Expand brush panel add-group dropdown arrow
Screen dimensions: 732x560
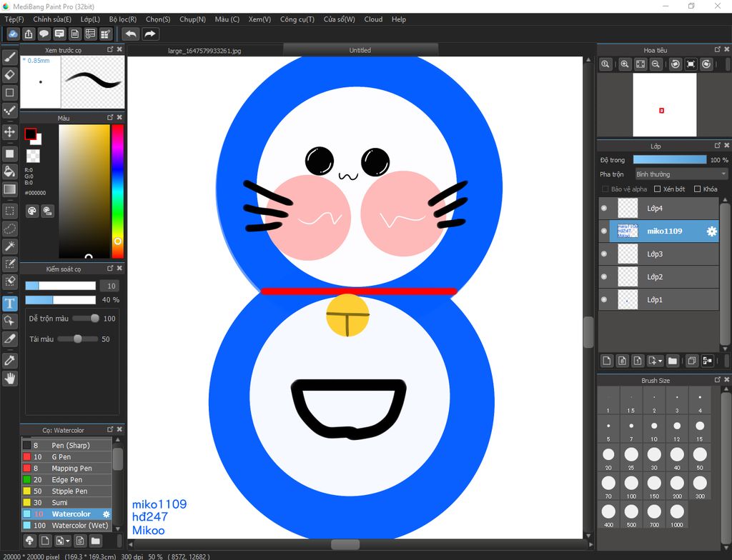pyautogui.click(x=68, y=541)
